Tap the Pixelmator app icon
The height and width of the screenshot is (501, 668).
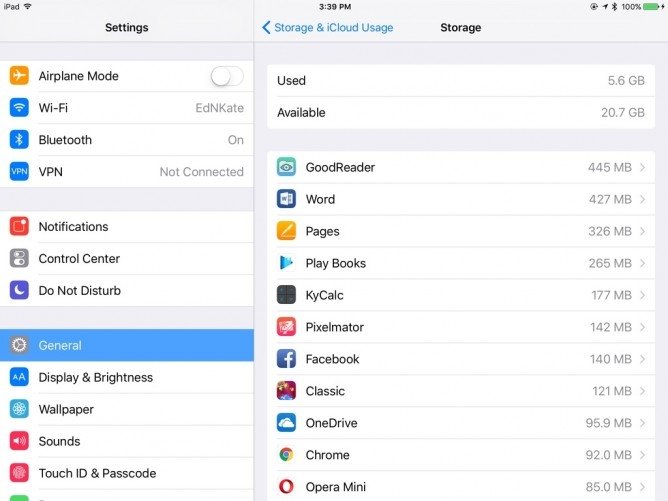click(286, 327)
